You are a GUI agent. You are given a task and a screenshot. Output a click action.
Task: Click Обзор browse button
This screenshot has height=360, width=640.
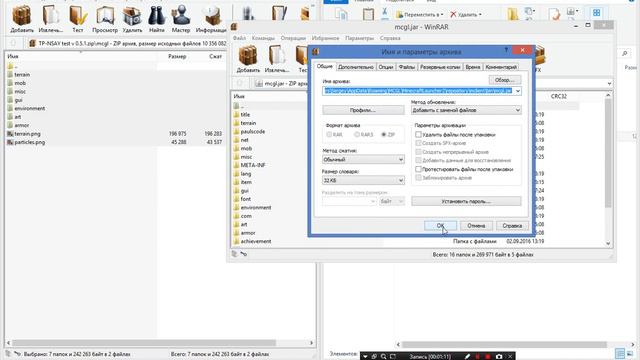pyautogui.click(x=504, y=80)
